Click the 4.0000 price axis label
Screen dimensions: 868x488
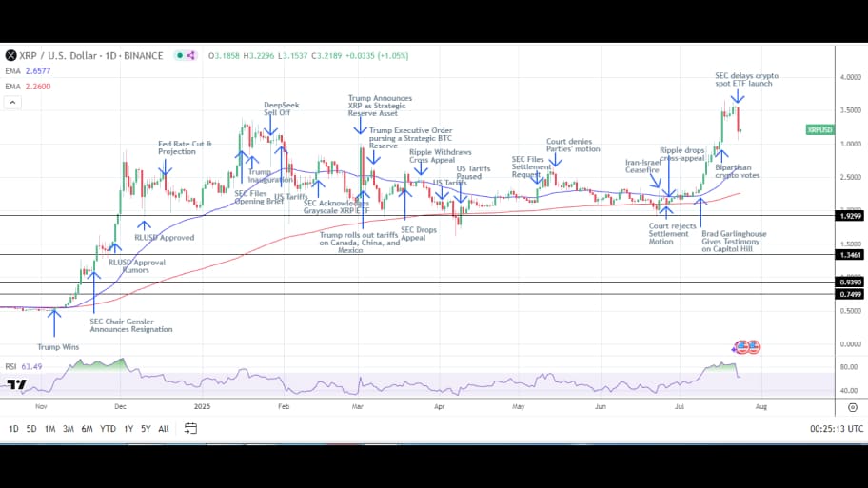pos(851,77)
